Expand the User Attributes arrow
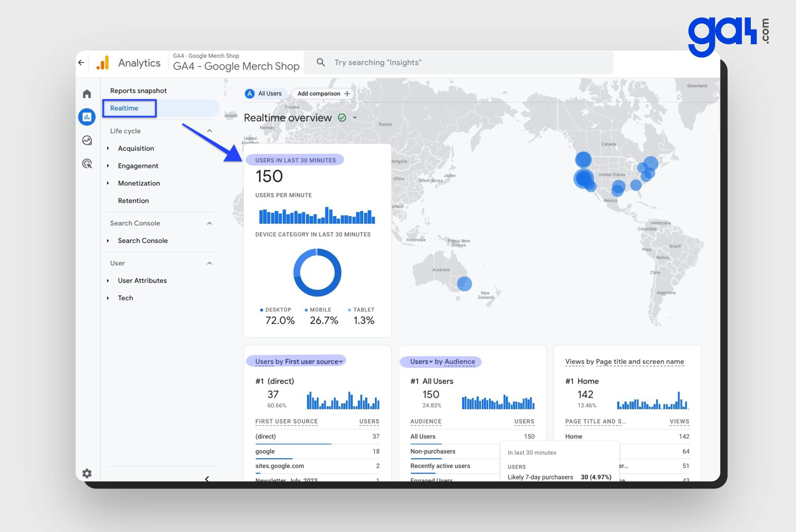 (108, 281)
